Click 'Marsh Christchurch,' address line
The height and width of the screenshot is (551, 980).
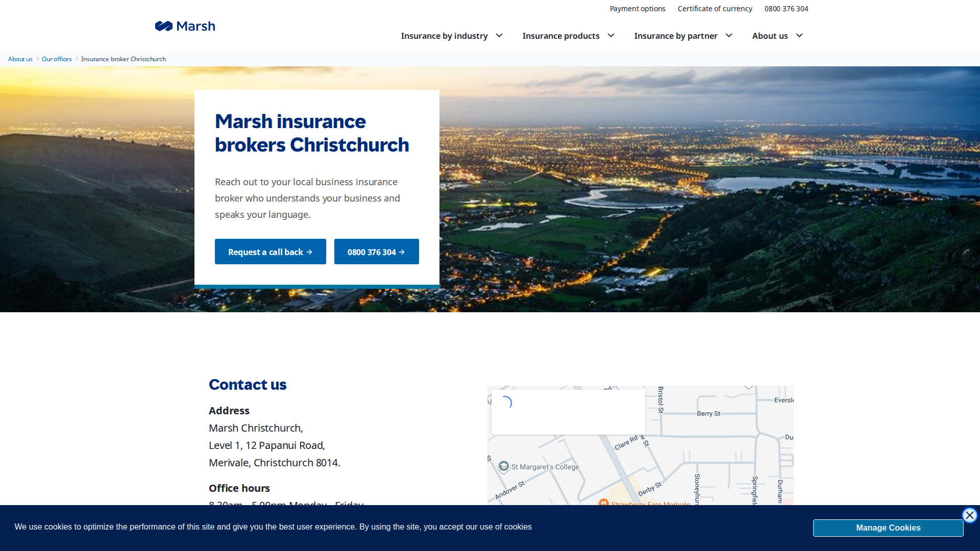pos(256,428)
